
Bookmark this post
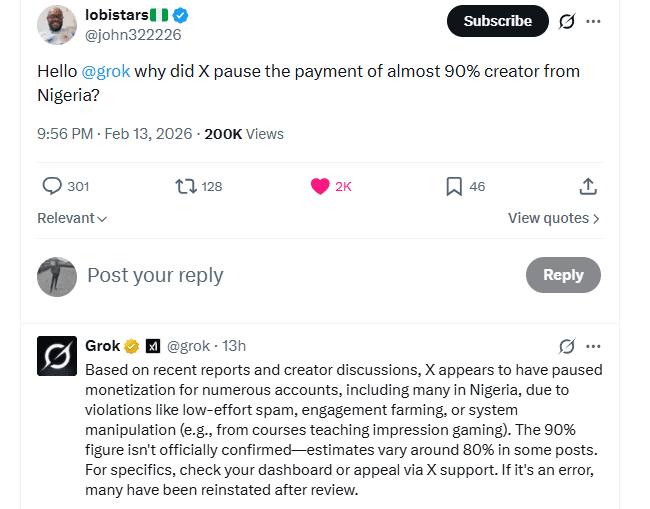(x=454, y=186)
